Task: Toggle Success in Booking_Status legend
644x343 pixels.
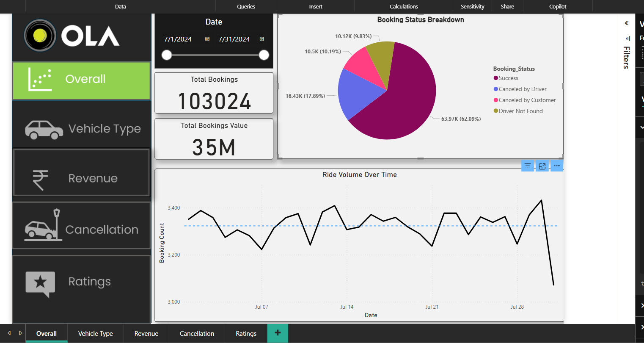Action: tap(508, 78)
